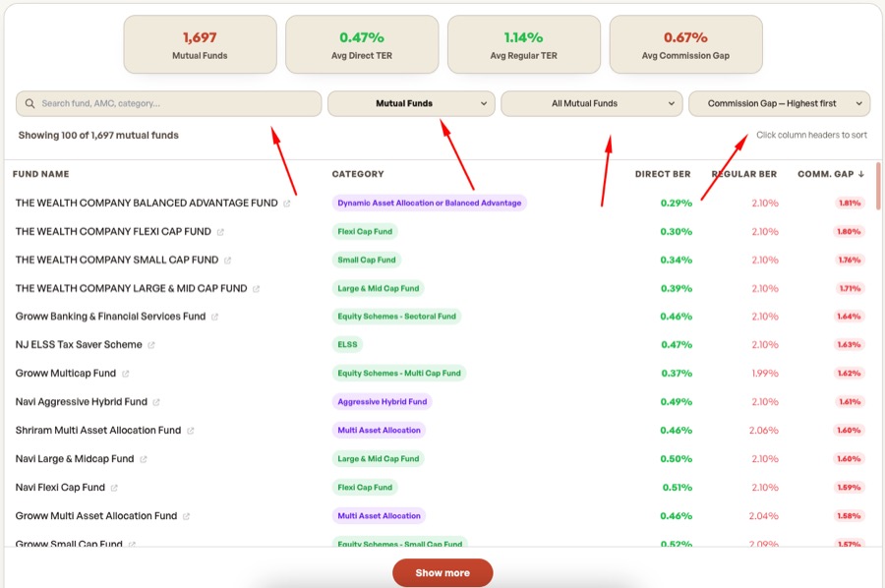Click the Click column headers to sort hint
This screenshot has height=588, width=885.
click(811, 135)
